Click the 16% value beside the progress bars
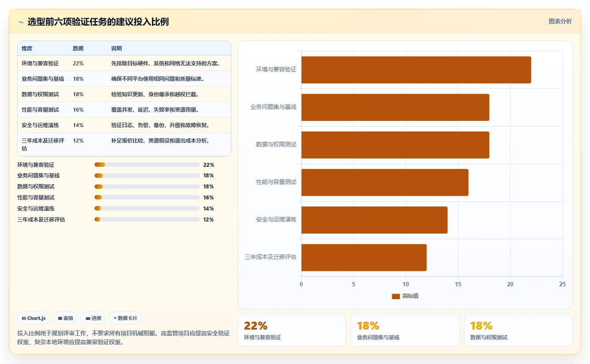This screenshot has height=364, width=590. (x=208, y=198)
